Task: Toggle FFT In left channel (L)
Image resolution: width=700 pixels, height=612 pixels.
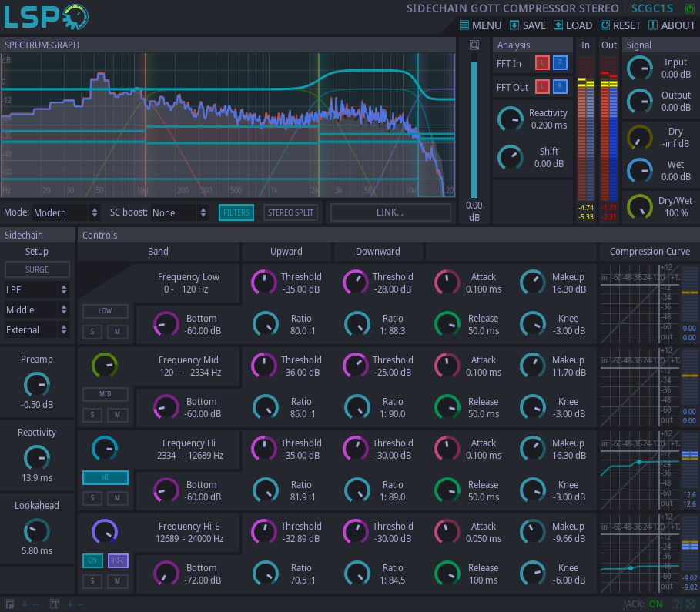Action: pos(542,63)
